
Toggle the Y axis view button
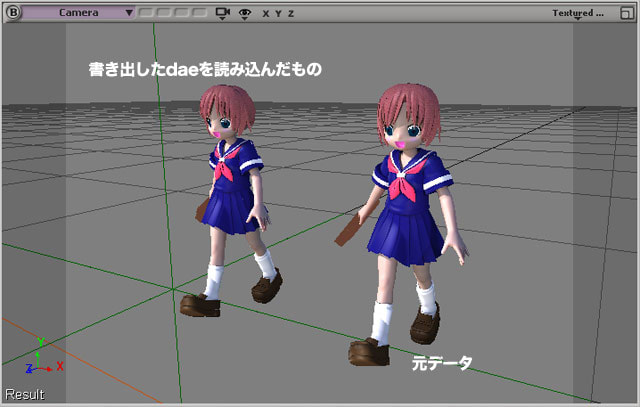point(278,14)
